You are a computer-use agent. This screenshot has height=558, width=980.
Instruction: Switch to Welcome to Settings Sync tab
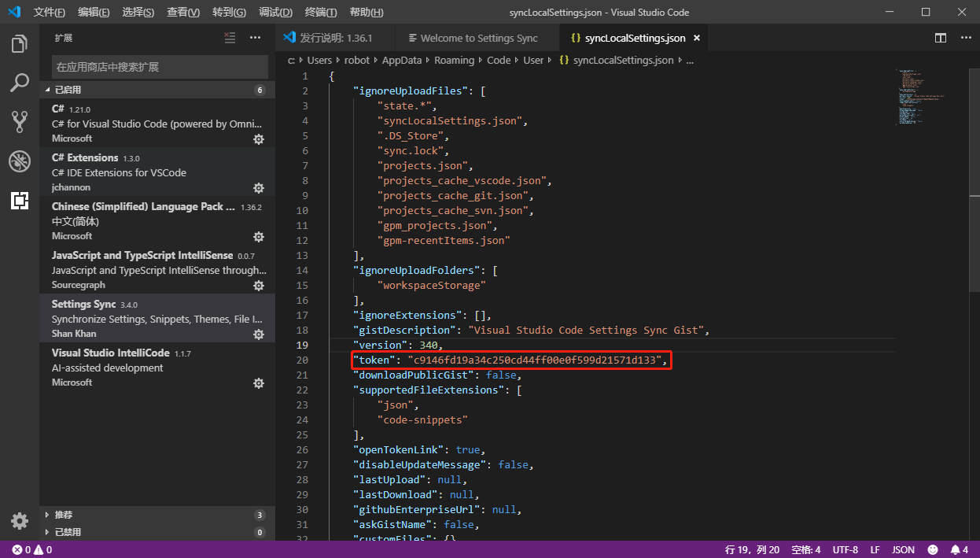coord(478,38)
